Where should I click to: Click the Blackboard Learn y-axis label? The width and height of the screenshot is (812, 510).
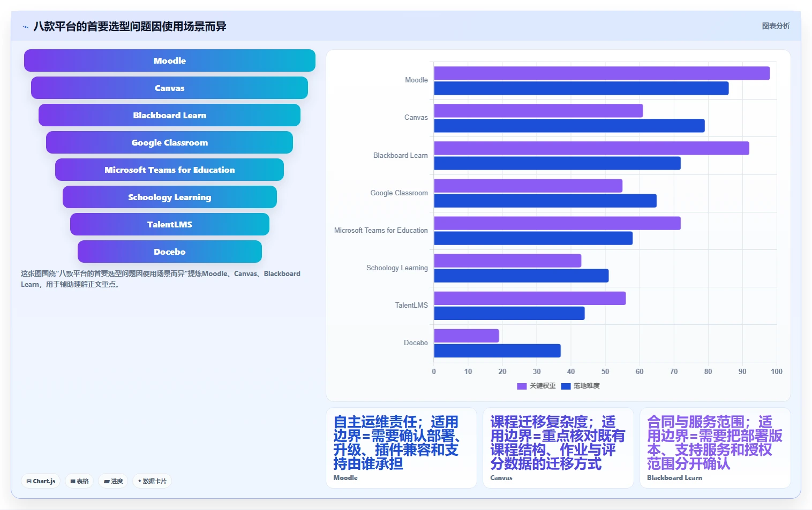[401, 156]
